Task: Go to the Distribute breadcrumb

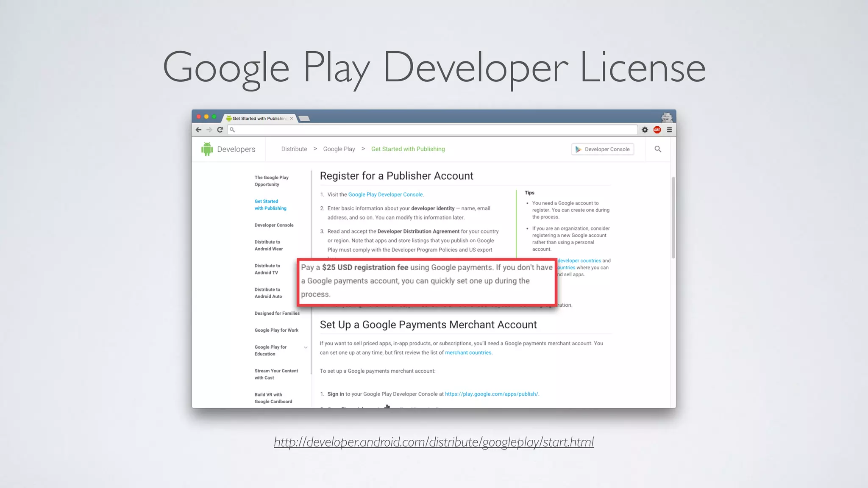Action: pyautogui.click(x=294, y=149)
